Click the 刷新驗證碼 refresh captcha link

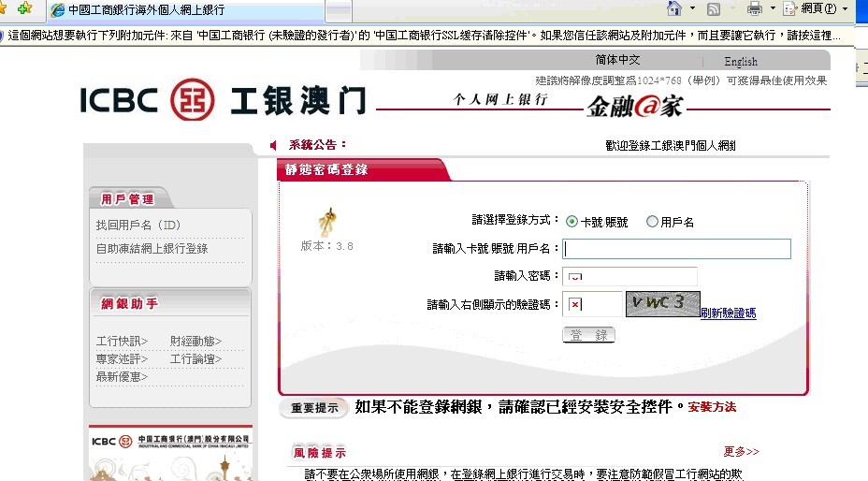point(728,313)
